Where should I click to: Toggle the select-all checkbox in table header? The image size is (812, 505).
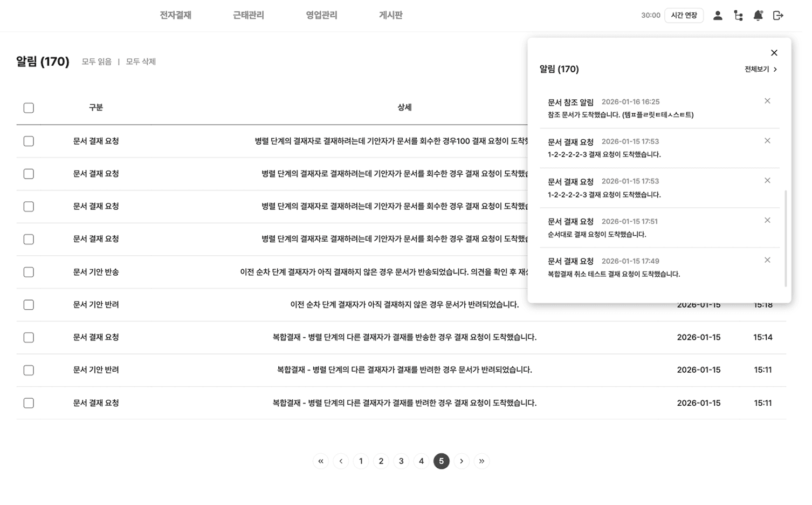(29, 108)
